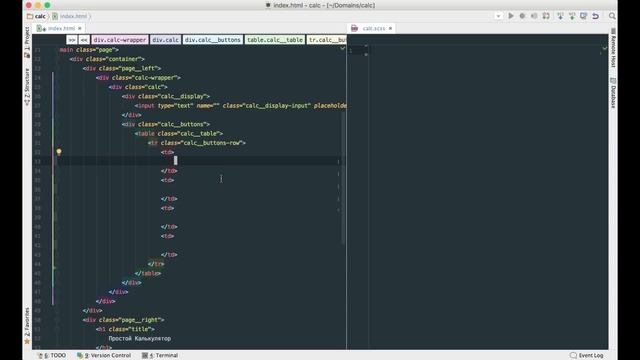Open the Structure tool window

[x=27, y=87]
